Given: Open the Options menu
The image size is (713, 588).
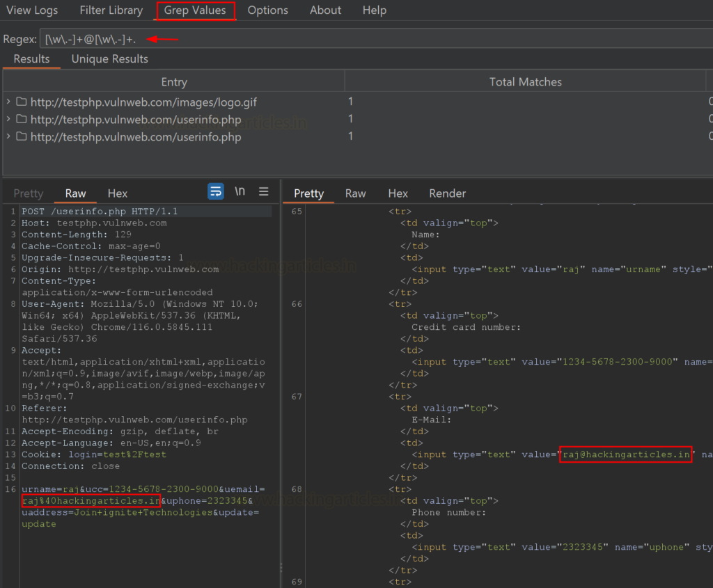Looking at the screenshot, I should click(268, 10).
